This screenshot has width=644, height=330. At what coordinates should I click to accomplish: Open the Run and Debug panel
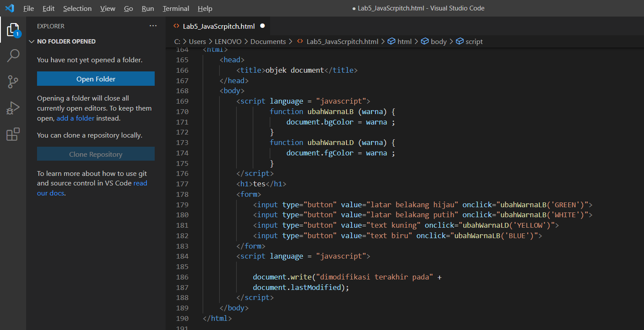coord(13,108)
